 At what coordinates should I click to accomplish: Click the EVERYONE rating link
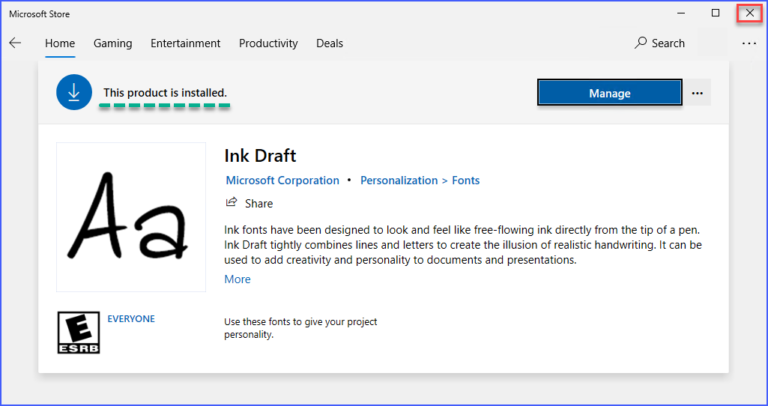point(131,319)
